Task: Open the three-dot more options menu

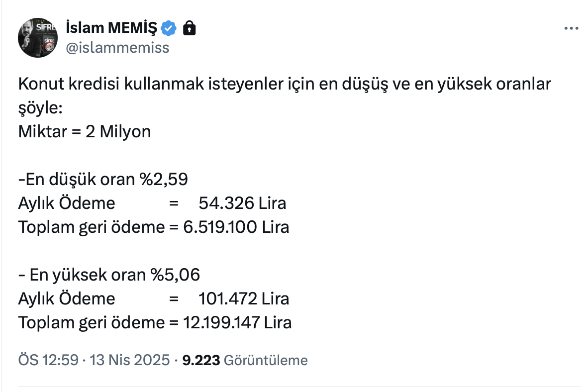Action: click(571, 29)
